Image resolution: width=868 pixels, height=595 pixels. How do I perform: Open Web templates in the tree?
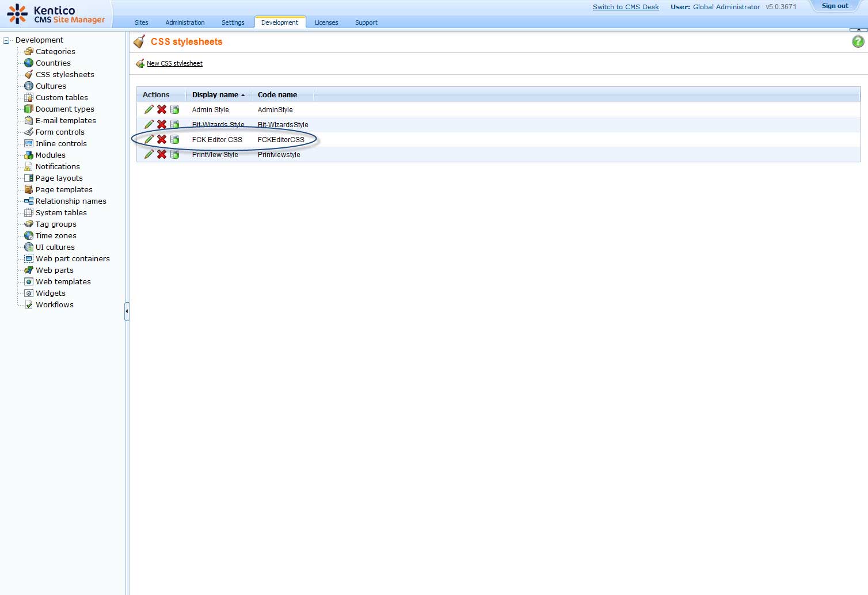click(x=63, y=281)
